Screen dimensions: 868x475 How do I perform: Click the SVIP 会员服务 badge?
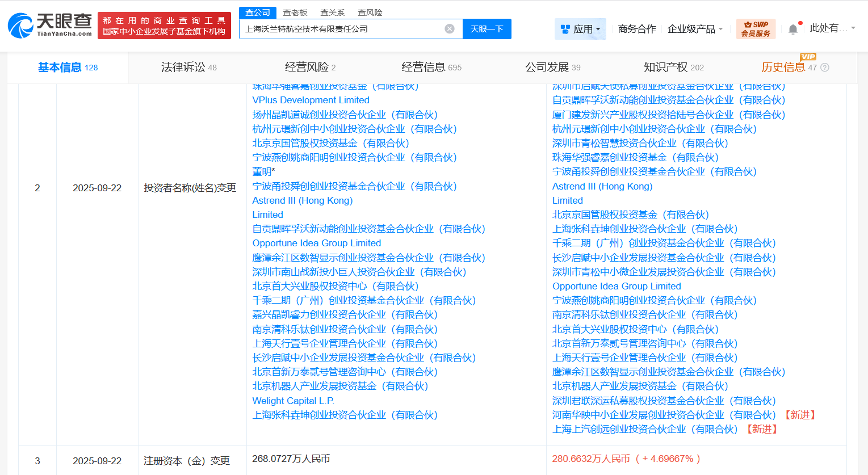click(x=756, y=28)
